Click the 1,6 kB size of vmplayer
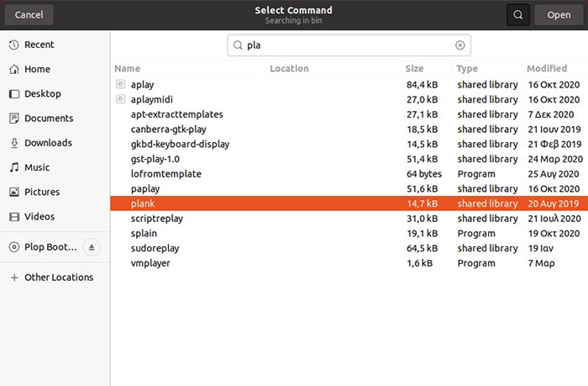588x386 pixels. point(420,263)
